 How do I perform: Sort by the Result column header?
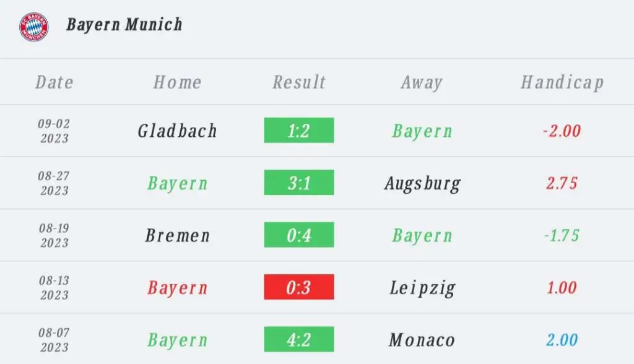[x=299, y=82]
